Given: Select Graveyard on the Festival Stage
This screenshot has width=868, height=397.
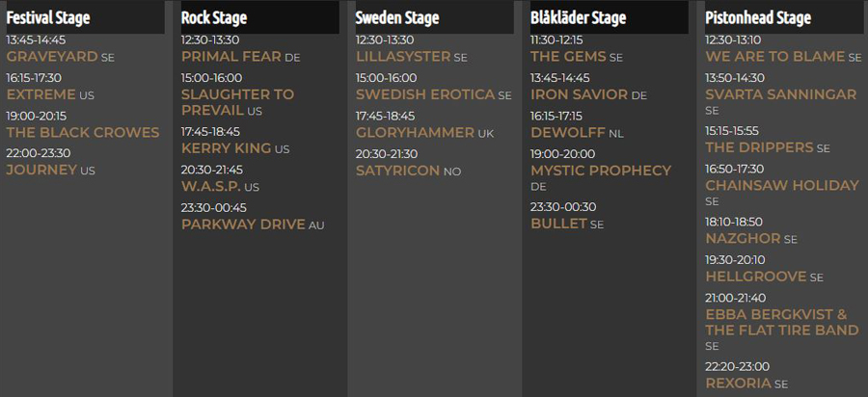Looking at the screenshot, I should pyautogui.click(x=52, y=57).
